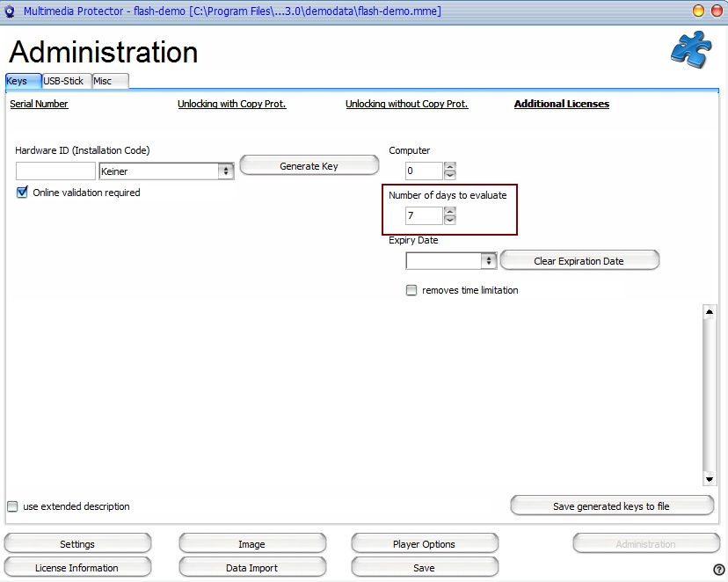Click the Hardware ID input field

pyautogui.click(x=55, y=171)
